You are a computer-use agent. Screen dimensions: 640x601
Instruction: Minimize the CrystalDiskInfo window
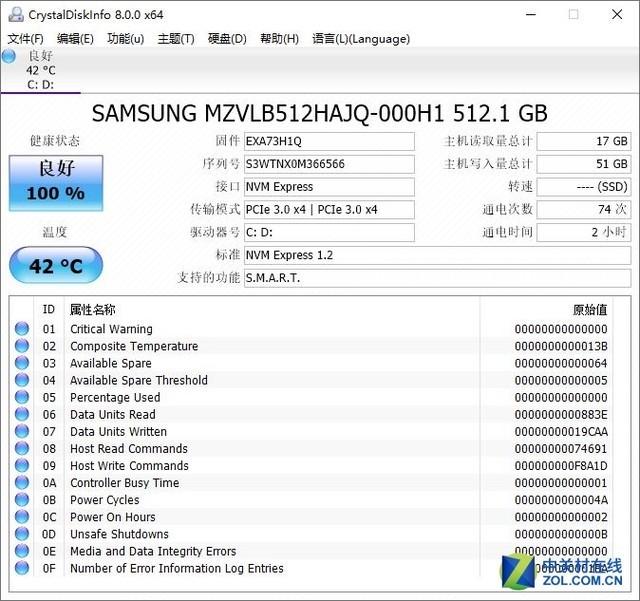(x=531, y=15)
